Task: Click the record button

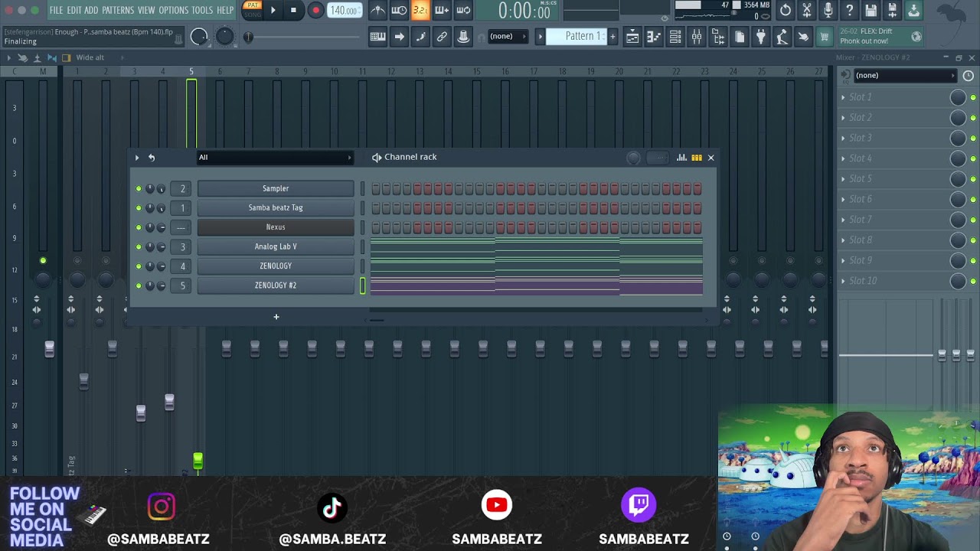Action: [x=315, y=10]
